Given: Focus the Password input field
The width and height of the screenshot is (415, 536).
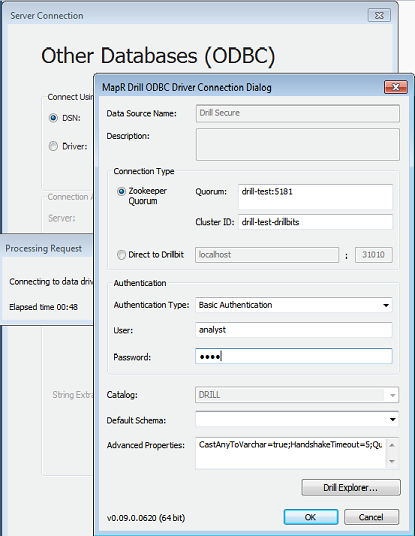Looking at the screenshot, I should click(294, 356).
